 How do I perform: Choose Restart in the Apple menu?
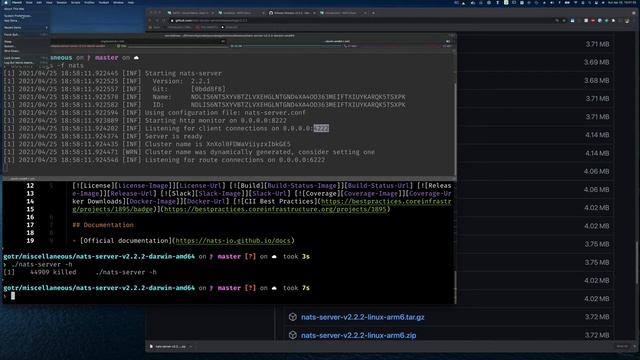click(x=10, y=46)
